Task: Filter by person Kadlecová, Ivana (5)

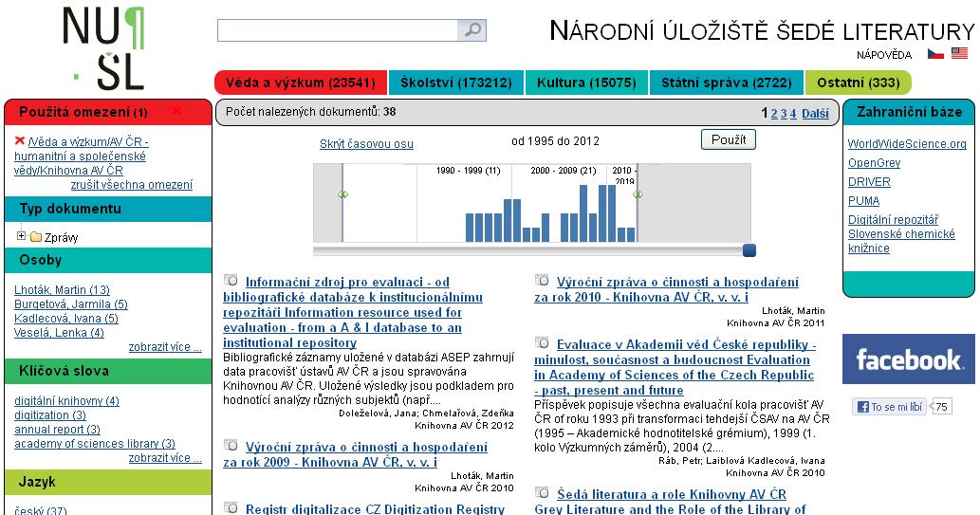Action: [x=65, y=319]
